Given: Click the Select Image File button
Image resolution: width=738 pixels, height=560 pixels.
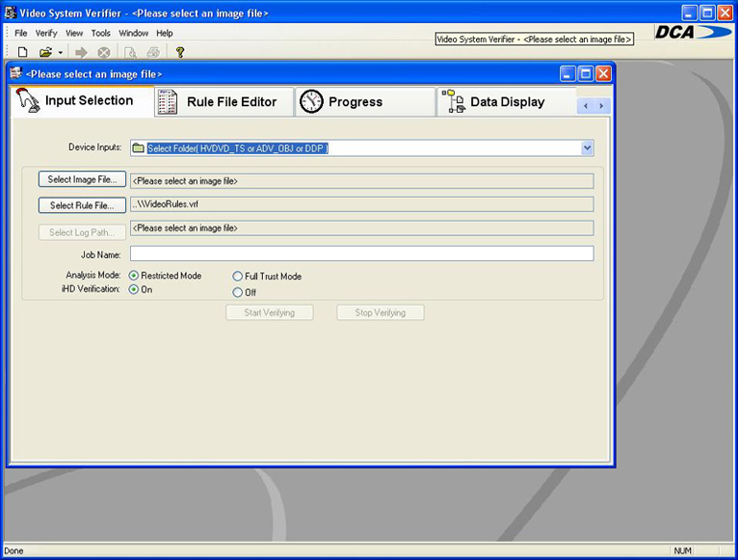Looking at the screenshot, I should click(x=82, y=179).
